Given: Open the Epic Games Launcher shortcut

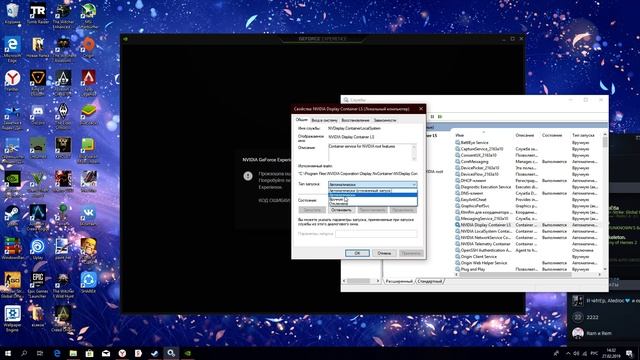Looking at the screenshot, I should click(38, 285).
